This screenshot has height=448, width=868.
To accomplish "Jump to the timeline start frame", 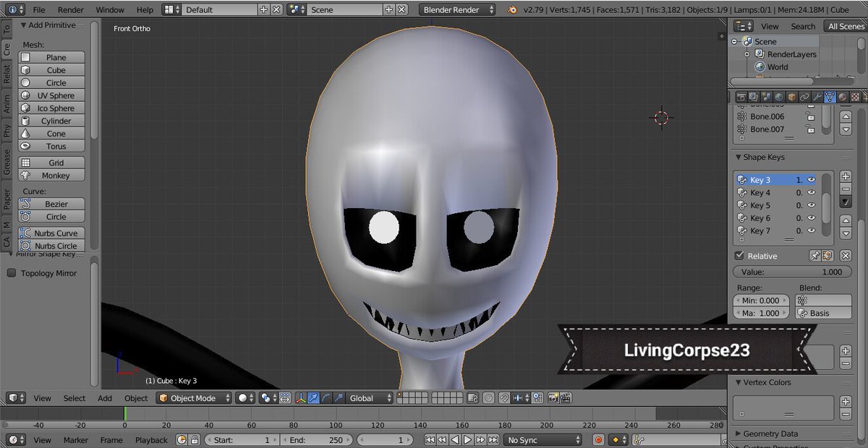I will pyautogui.click(x=430, y=439).
